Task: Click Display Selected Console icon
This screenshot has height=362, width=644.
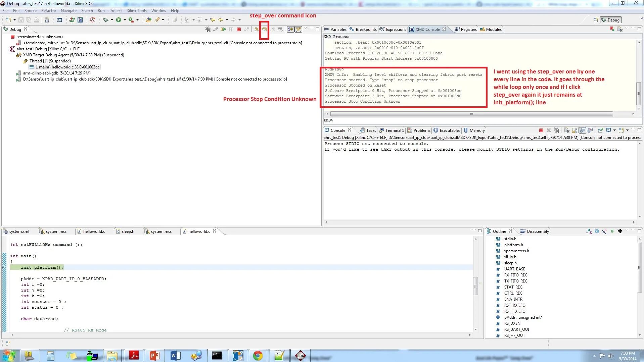Action: (x=608, y=131)
